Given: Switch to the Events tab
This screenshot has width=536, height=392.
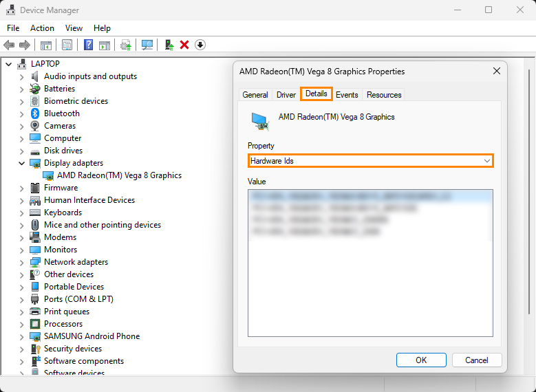Looking at the screenshot, I should [347, 95].
